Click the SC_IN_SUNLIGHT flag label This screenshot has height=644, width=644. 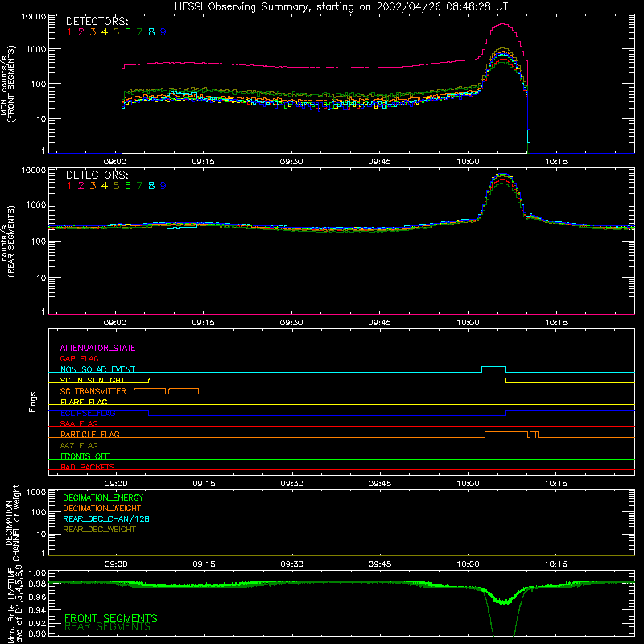(x=93, y=380)
